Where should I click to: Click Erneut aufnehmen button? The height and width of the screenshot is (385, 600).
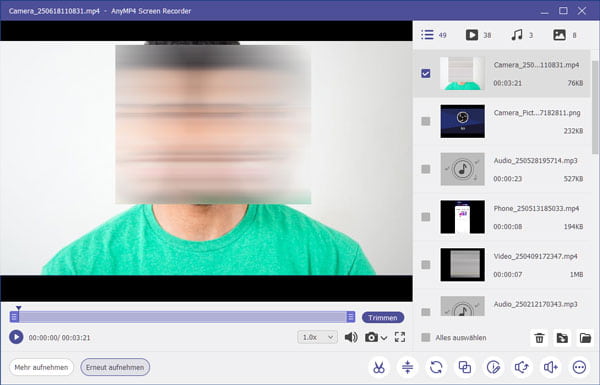click(x=115, y=367)
